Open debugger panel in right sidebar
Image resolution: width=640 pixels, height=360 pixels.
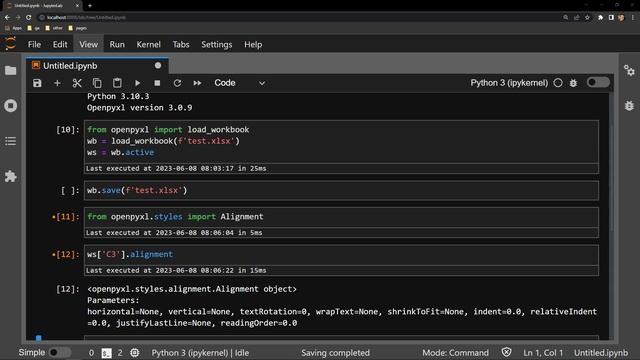point(629,106)
